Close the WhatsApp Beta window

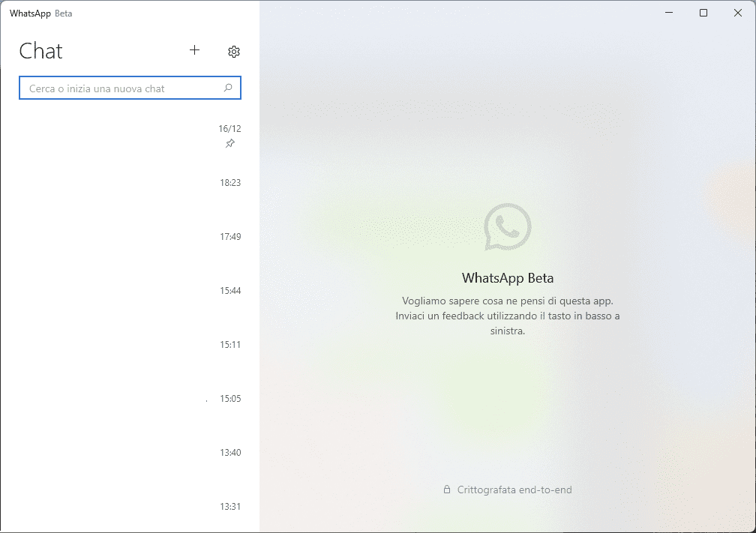coord(738,13)
